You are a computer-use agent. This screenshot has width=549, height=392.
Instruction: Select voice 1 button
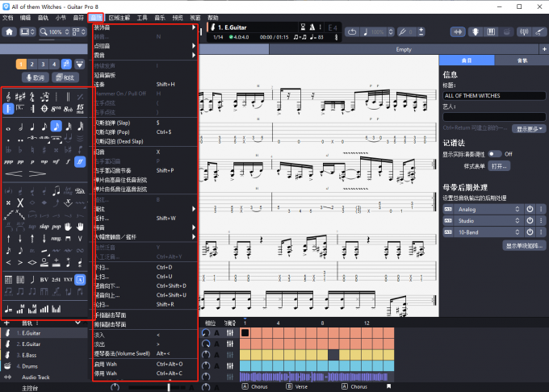point(21,64)
